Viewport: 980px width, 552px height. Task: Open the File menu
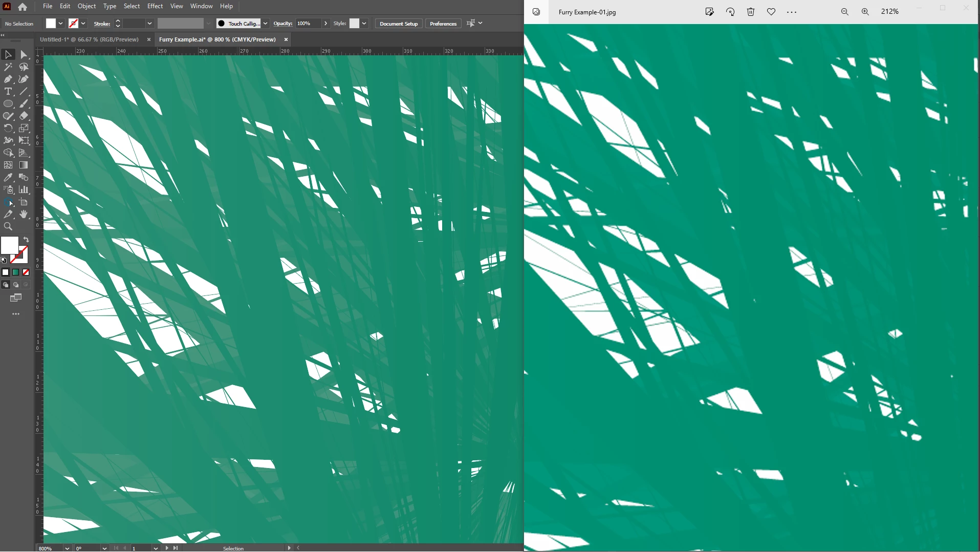(x=48, y=6)
